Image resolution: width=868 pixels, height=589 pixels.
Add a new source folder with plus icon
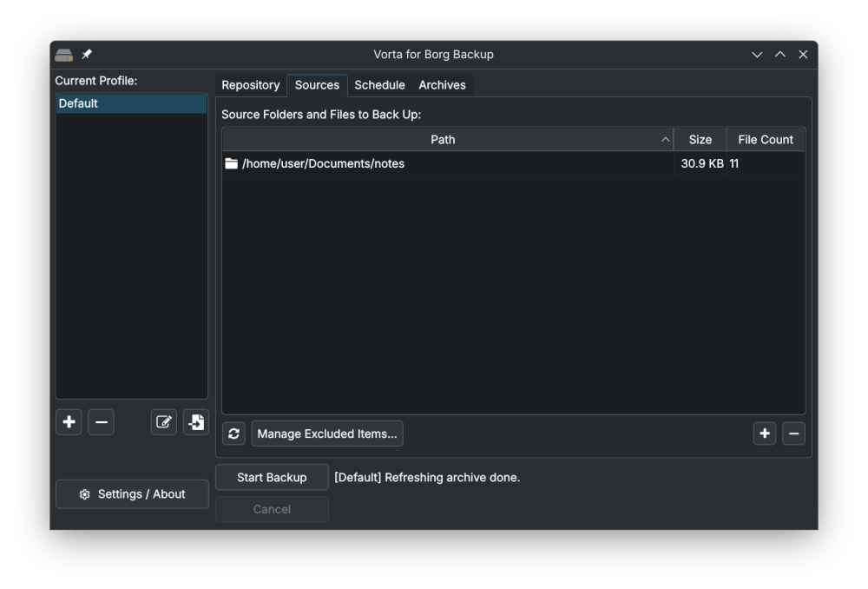tap(764, 433)
